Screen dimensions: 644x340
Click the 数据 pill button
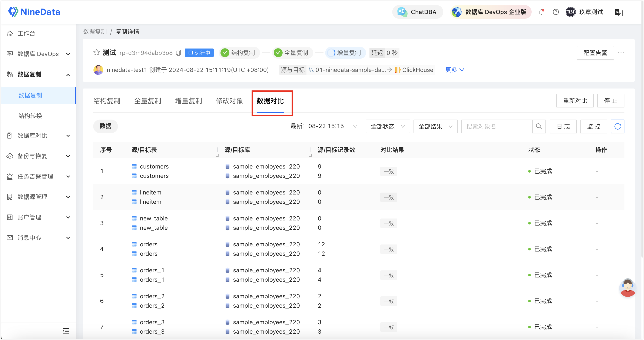[105, 126]
